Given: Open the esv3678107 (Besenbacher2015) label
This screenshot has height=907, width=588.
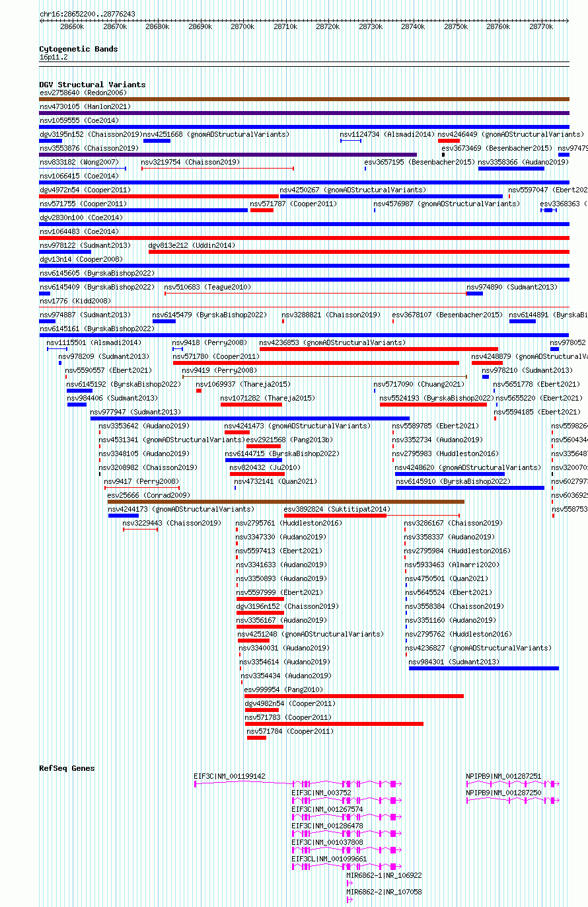Looking at the screenshot, I should click(x=447, y=315).
